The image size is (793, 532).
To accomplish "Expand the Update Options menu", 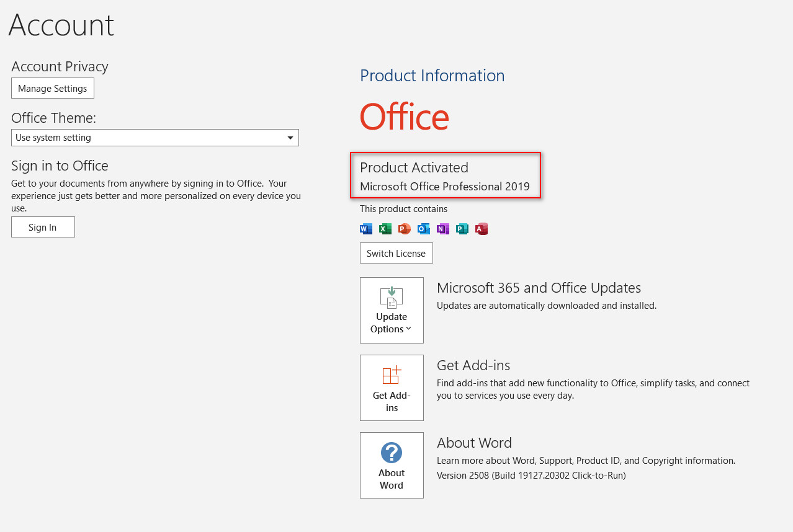I will tap(392, 310).
